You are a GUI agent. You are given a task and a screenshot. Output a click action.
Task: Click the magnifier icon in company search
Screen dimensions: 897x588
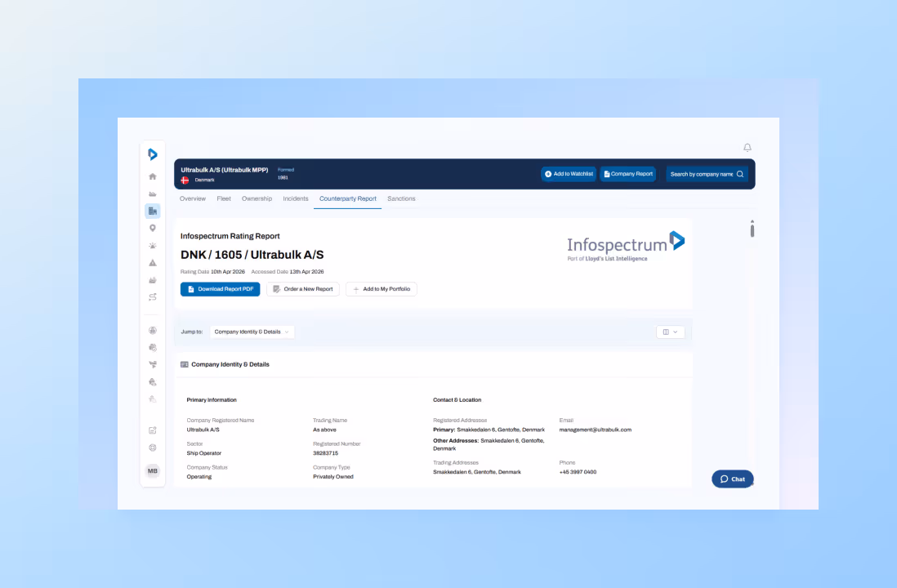(740, 174)
